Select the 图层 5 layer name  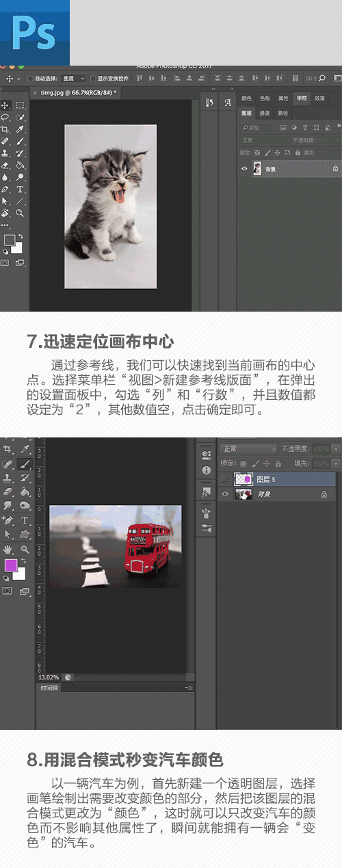265,479
